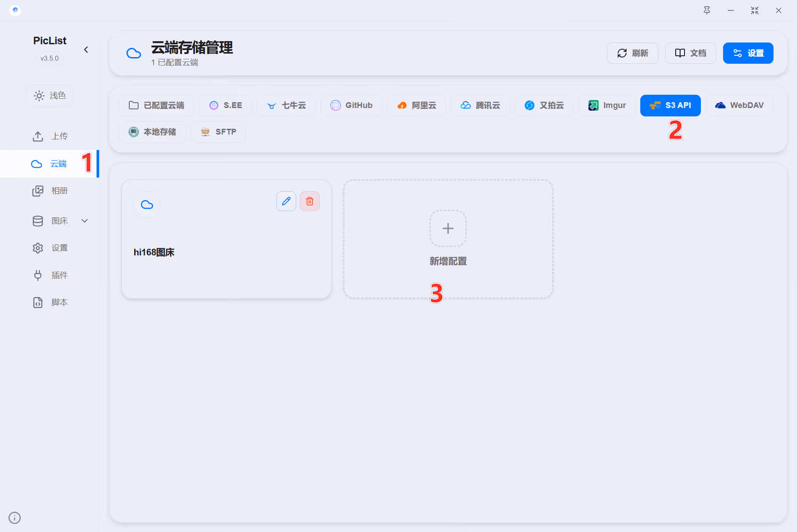Click the plus icon to add config
Image resolution: width=797 pixels, height=532 pixels.
(448, 228)
